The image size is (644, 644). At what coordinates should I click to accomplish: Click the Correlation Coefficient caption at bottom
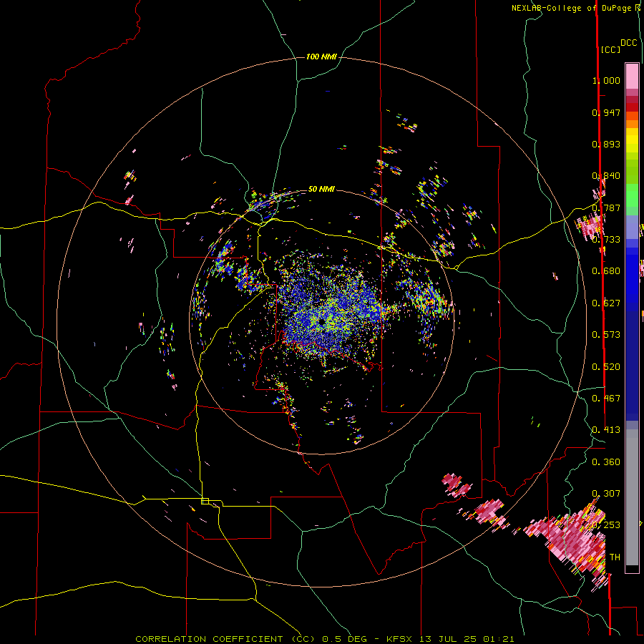point(324,639)
